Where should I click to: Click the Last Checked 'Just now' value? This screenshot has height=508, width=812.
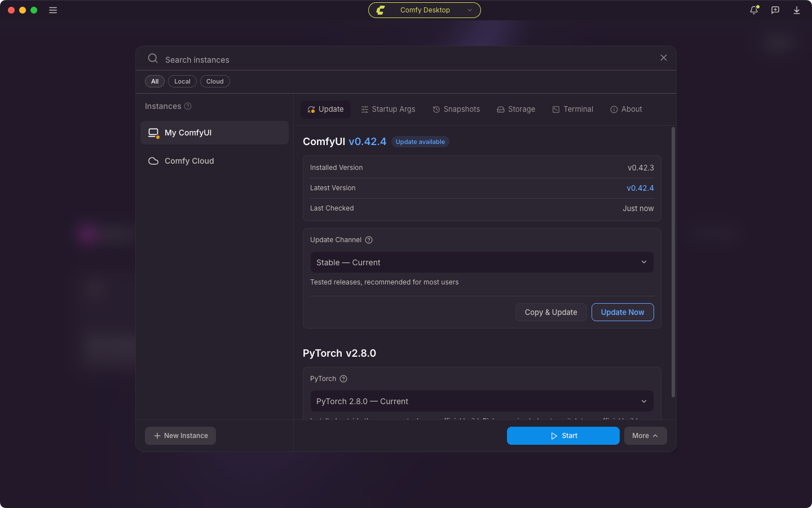(x=638, y=208)
